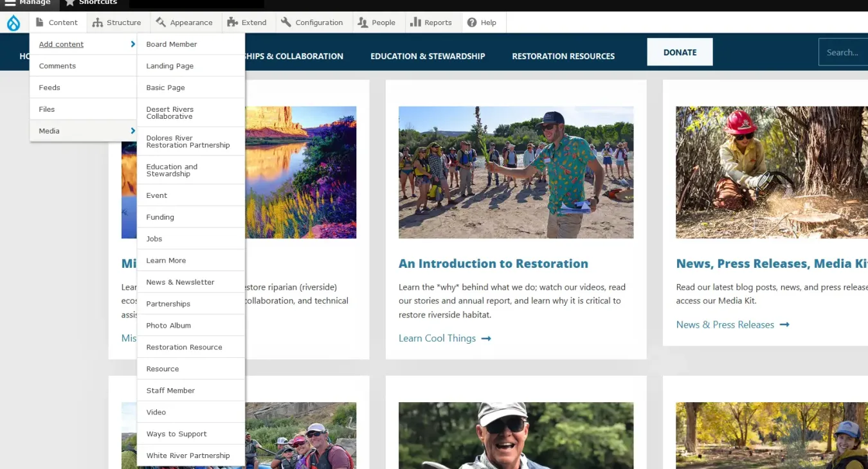Select Files in Content menu
The image size is (868, 469).
[83, 109]
